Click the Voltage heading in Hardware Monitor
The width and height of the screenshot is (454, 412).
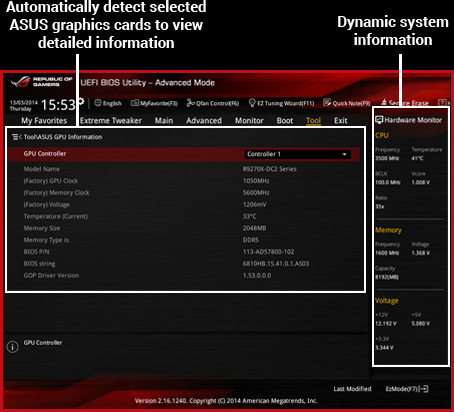click(387, 301)
